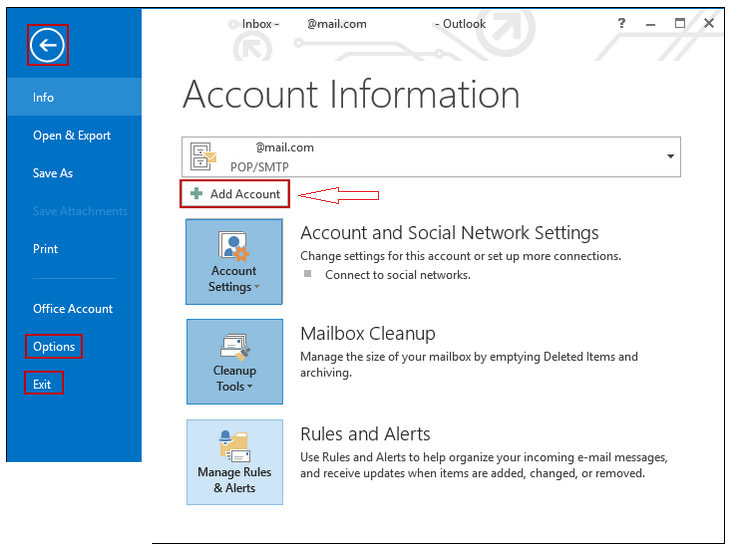
Task: Open the Office Account page
Action: coord(73,309)
